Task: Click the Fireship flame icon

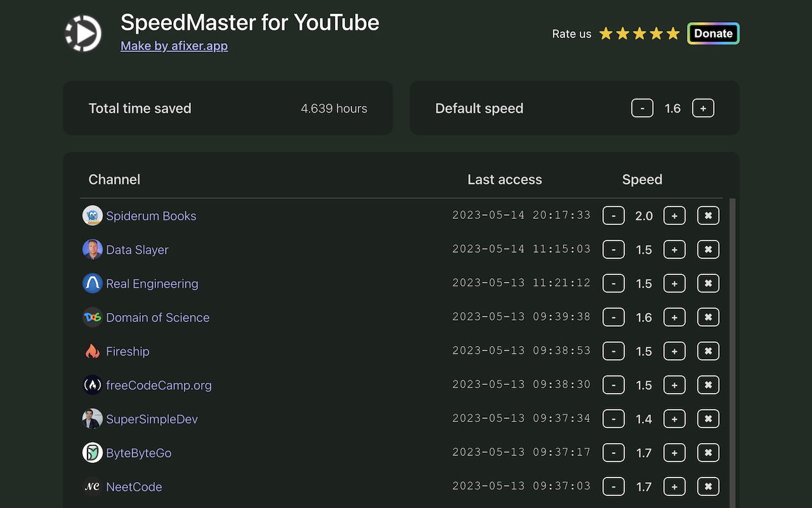Action: [93, 351]
